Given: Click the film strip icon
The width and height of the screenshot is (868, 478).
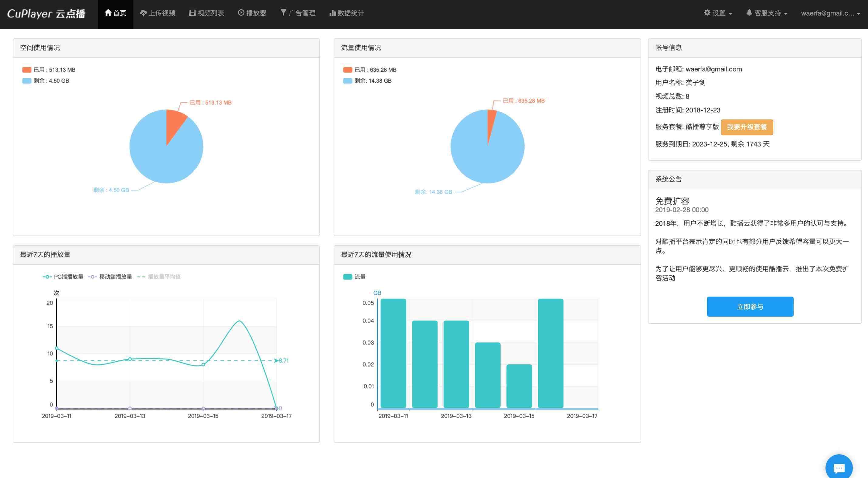Looking at the screenshot, I should [192, 13].
